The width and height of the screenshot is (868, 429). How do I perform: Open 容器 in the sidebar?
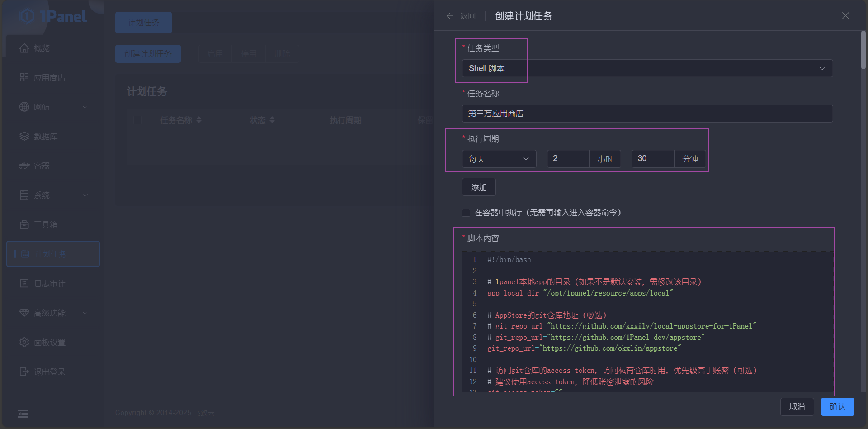53,166
